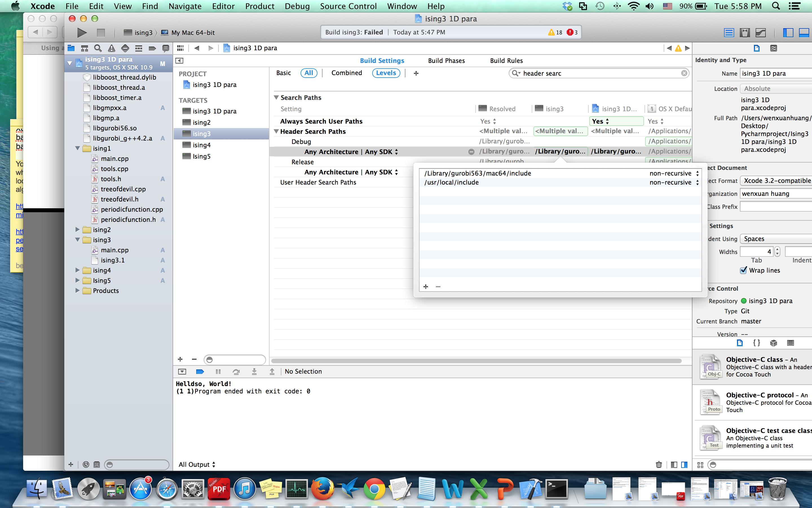Collapse the Search Paths section
Image resolution: width=812 pixels, height=508 pixels.
pyautogui.click(x=277, y=97)
